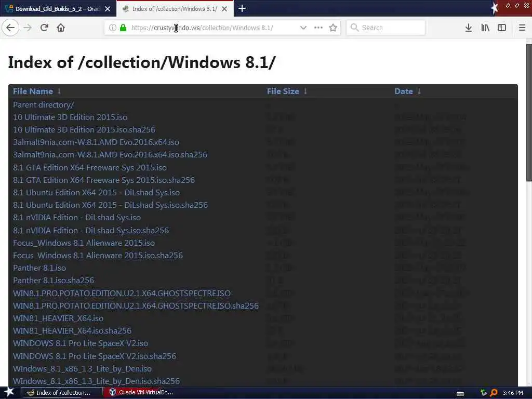Click the keyboard icon in system tray
The height and width of the screenshot is (399, 532).
[x=460, y=393]
